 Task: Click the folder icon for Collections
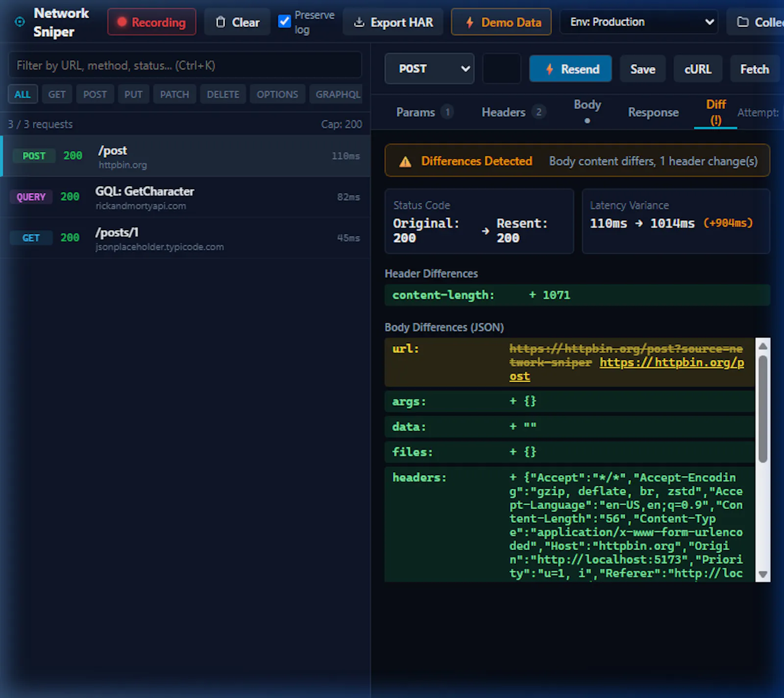pos(743,22)
